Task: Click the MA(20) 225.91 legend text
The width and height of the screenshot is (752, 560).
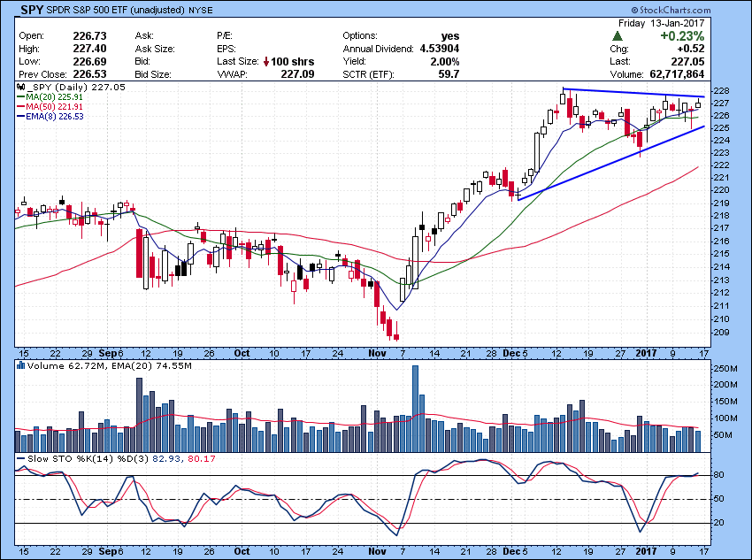Action: pyautogui.click(x=54, y=96)
